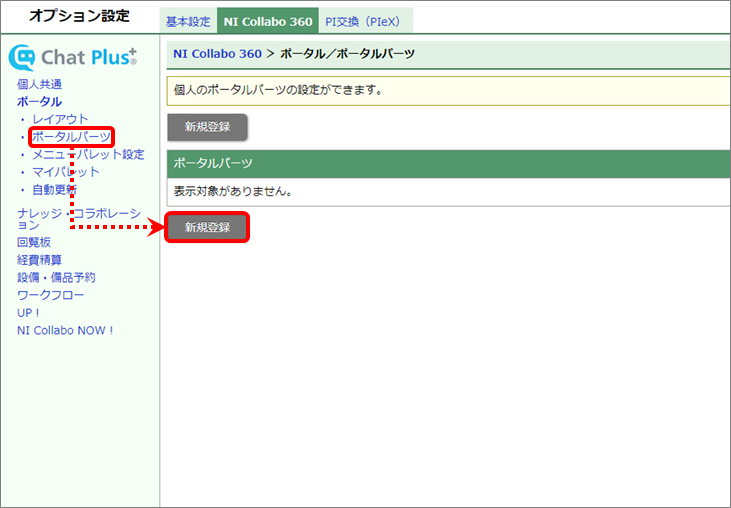
Task: Open the ワークフロー sidebar link
Action: click(51, 295)
